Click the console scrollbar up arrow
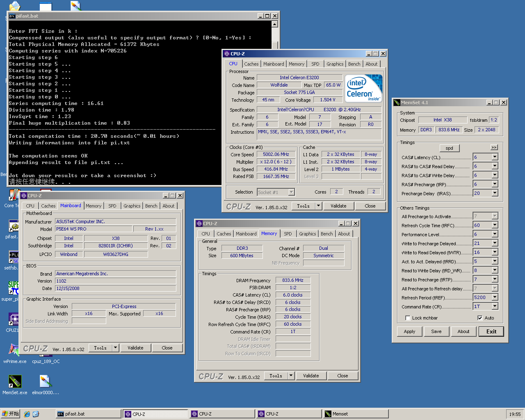525x420 pixels. pos(275,24)
